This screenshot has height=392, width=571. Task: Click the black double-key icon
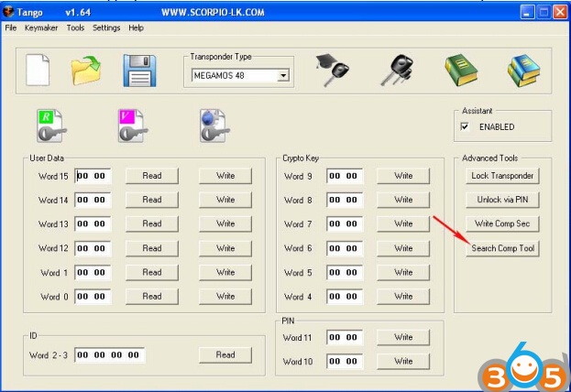pos(396,71)
